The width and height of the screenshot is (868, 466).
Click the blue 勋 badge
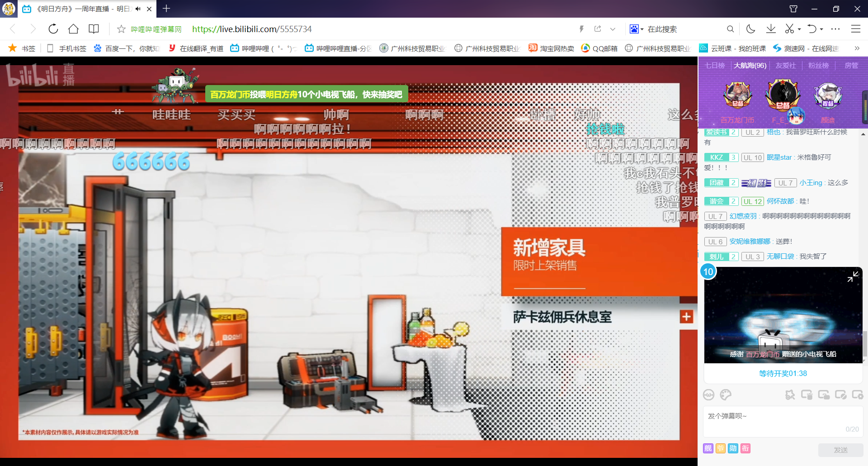tap(733, 448)
